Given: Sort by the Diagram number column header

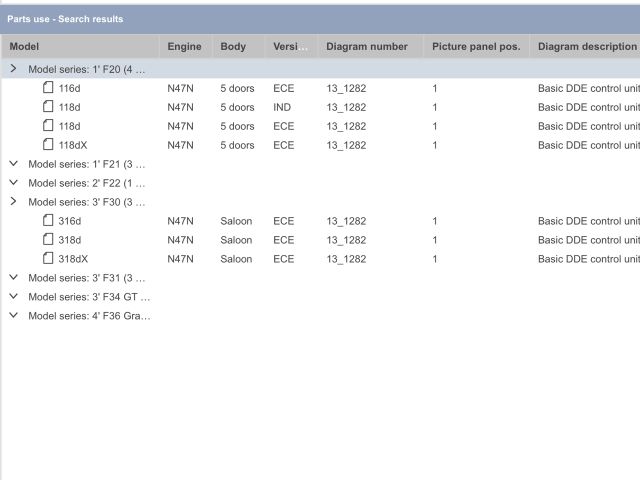Looking at the screenshot, I should click(366, 47).
